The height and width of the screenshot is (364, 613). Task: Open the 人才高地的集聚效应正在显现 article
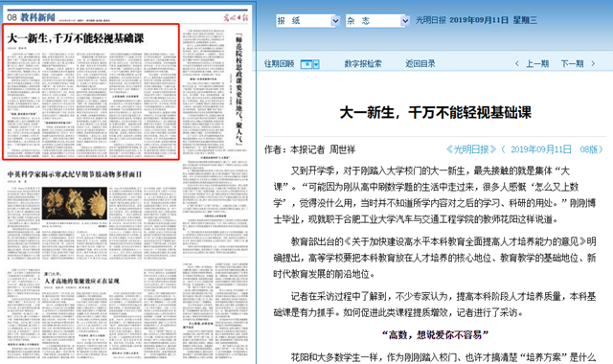tap(81, 281)
